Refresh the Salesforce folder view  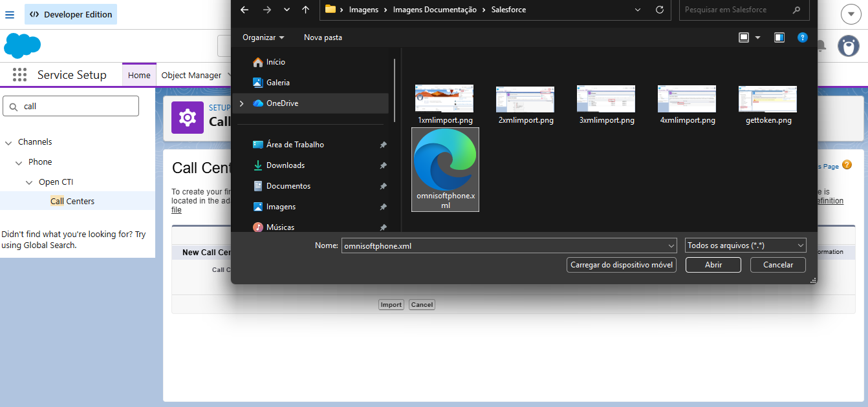(x=660, y=10)
